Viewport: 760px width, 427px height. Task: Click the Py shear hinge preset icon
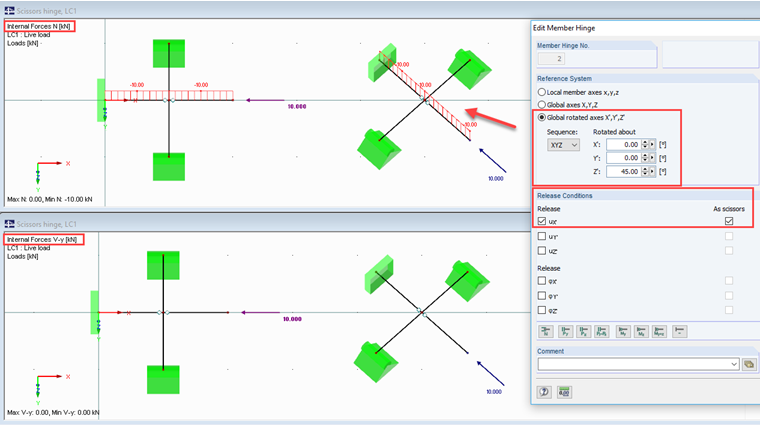(565, 332)
